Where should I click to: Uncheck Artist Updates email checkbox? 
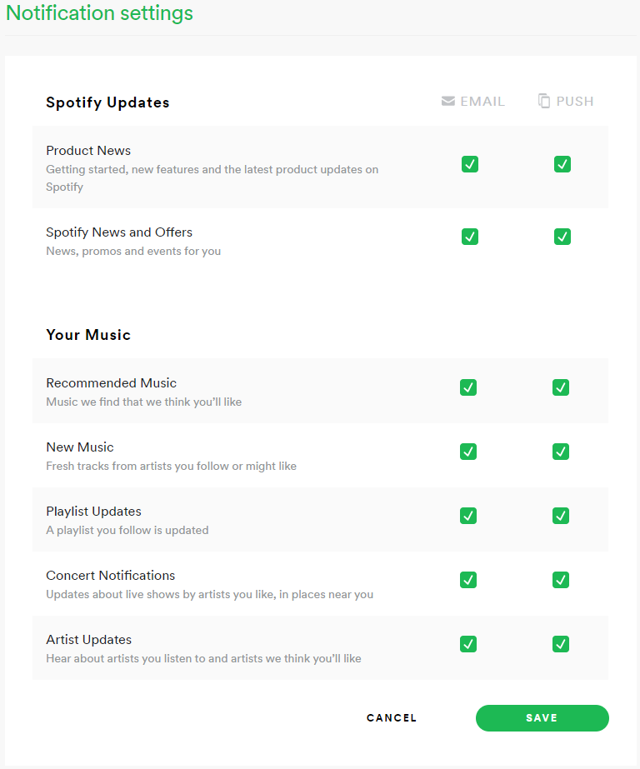pos(468,643)
